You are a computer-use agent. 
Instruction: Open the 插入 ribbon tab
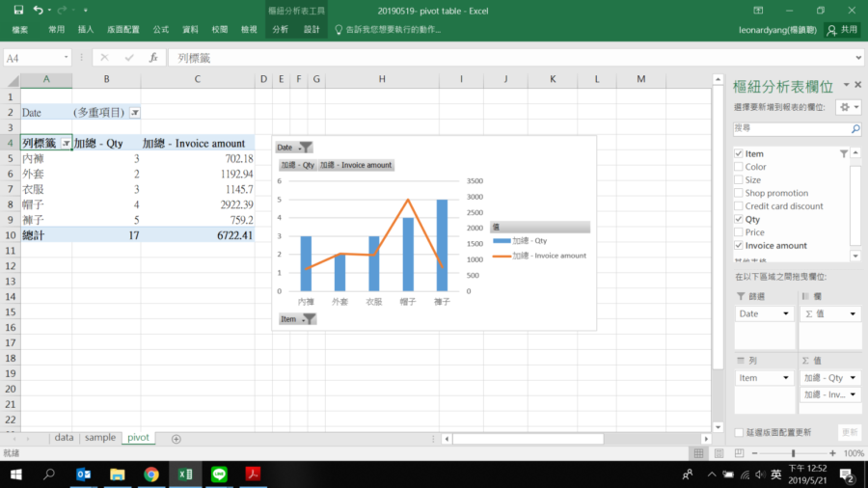coord(86,30)
